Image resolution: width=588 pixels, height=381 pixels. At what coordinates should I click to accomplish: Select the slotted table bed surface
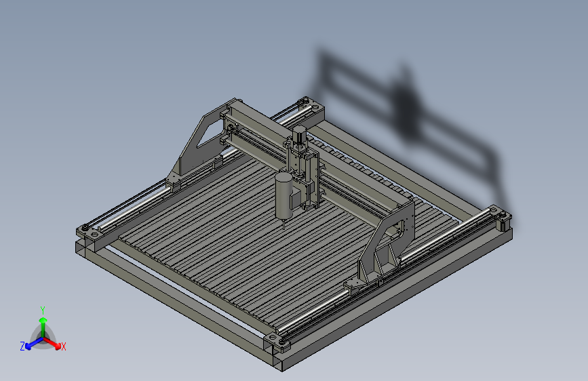pyautogui.click(x=240, y=240)
